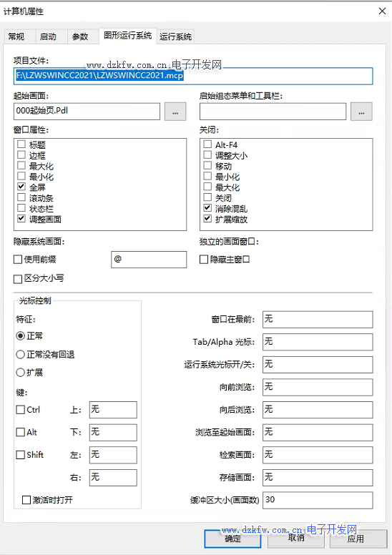Enable the 隐藏主窗口 checkbox
The image size is (392, 555).
pos(204,260)
